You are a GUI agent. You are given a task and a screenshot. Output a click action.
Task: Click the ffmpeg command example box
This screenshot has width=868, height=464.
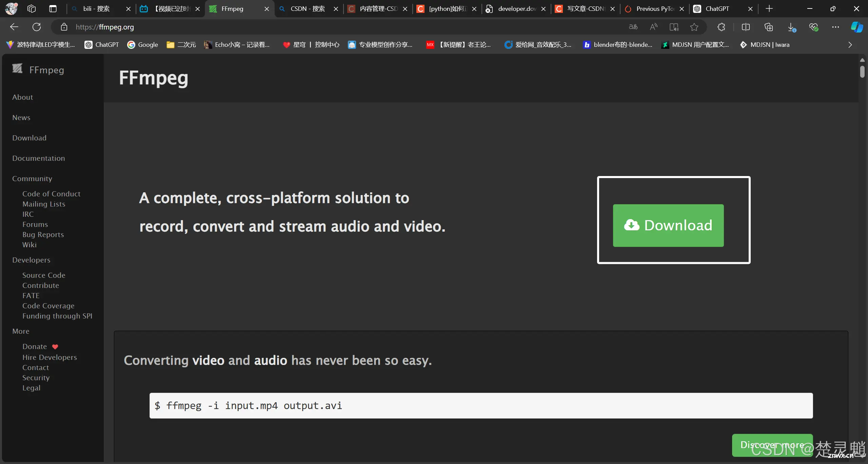pos(481,406)
